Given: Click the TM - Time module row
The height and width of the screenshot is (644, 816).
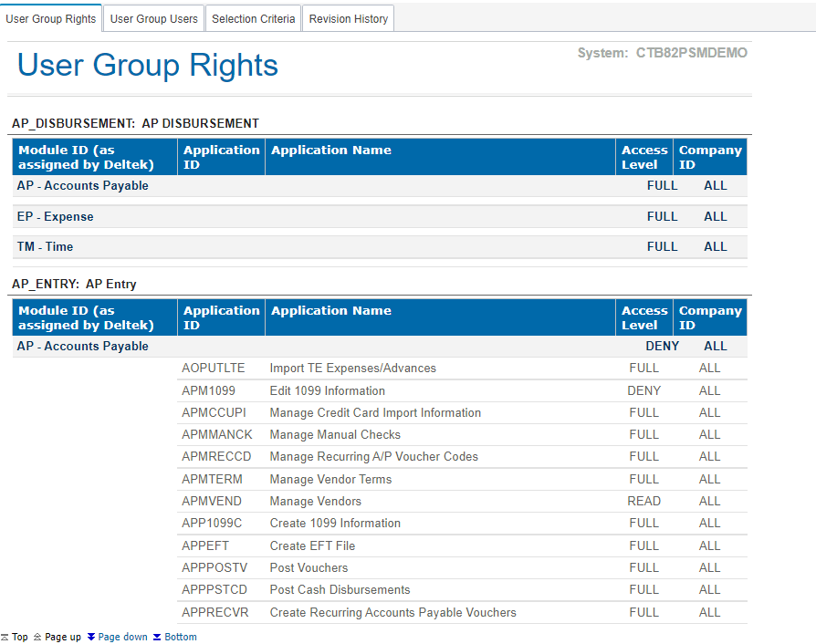Looking at the screenshot, I should click(x=45, y=246).
